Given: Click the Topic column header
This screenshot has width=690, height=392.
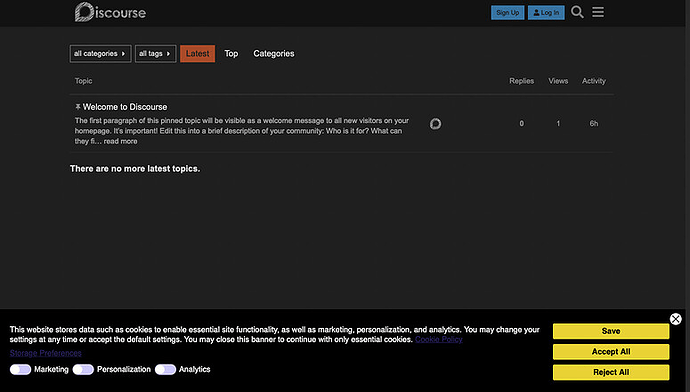Looking at the screenshot, I should [x=83, y=81].
